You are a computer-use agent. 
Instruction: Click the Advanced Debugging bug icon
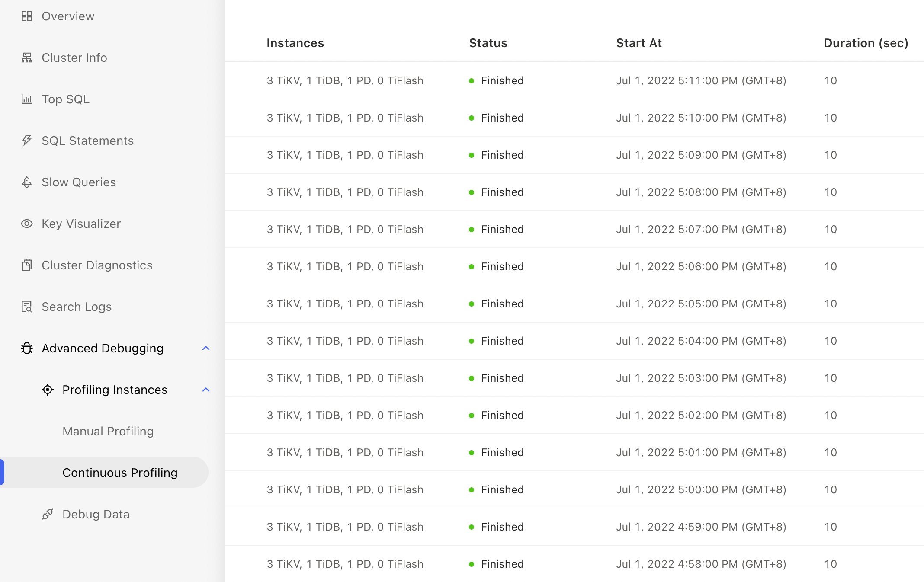[x=27, y=348]
